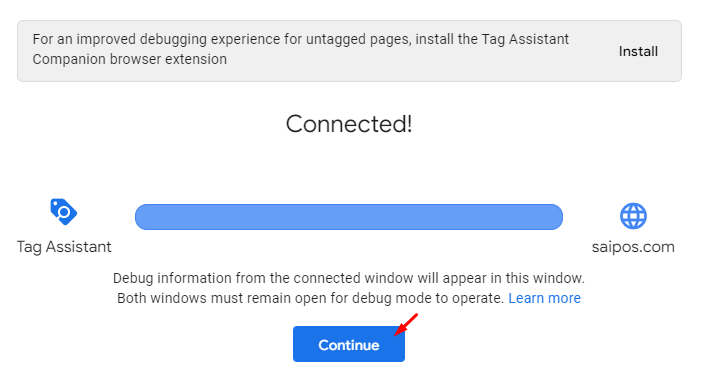Click the 'Companion browser extension' banner line
703x374 pixels.
pos(130,59)
